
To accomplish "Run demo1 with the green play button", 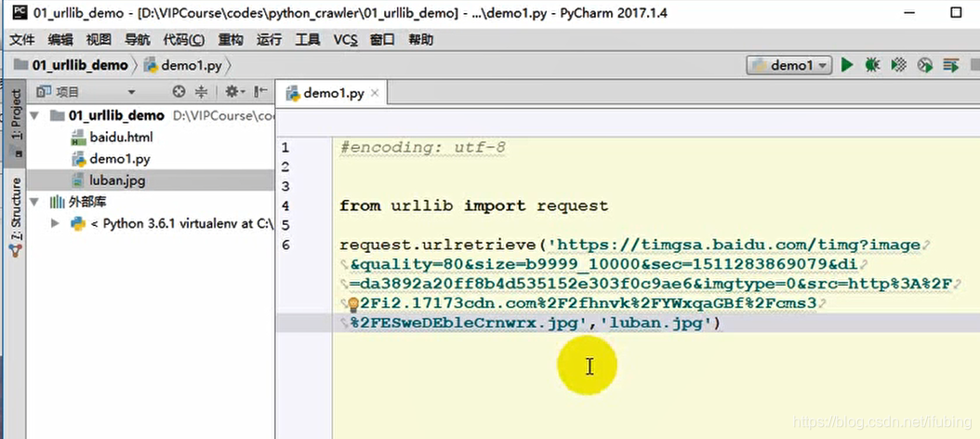I will [847, 64].
